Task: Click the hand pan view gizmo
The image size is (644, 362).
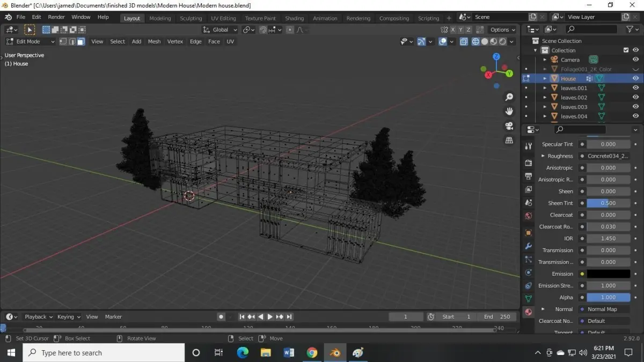Action: [509, 112]
